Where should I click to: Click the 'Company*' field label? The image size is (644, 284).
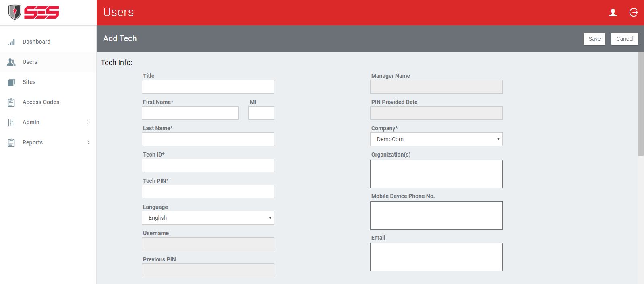384,128
